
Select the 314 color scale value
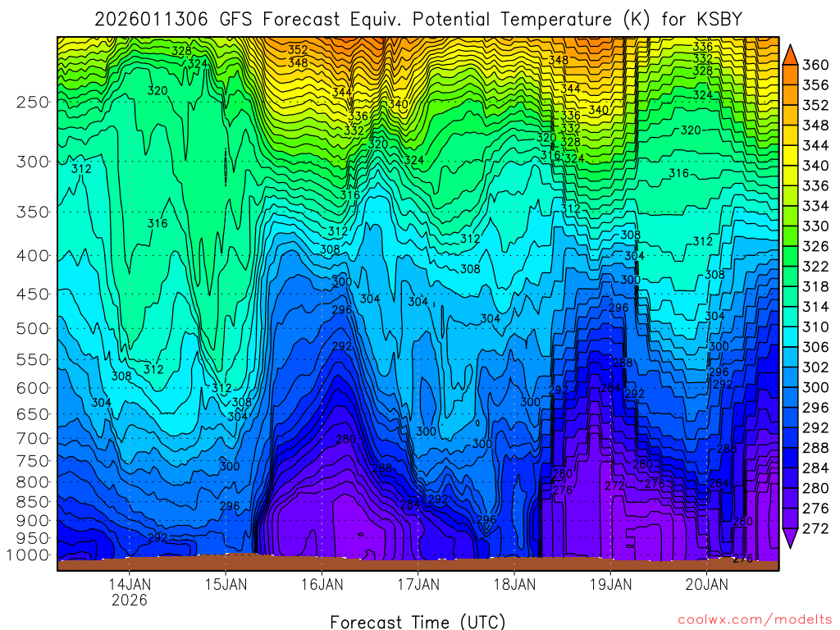(815, 307)
